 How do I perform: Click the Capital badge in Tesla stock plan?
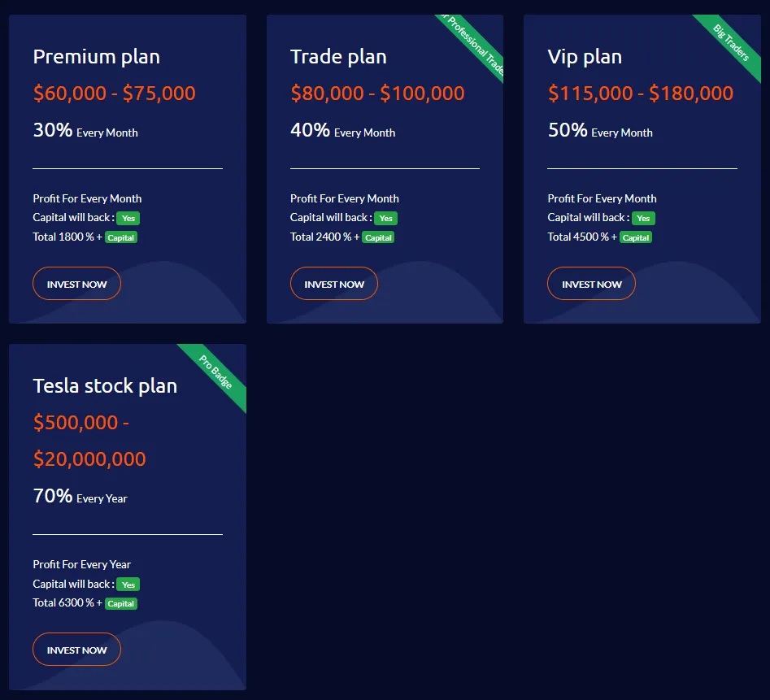coord(121,603)
